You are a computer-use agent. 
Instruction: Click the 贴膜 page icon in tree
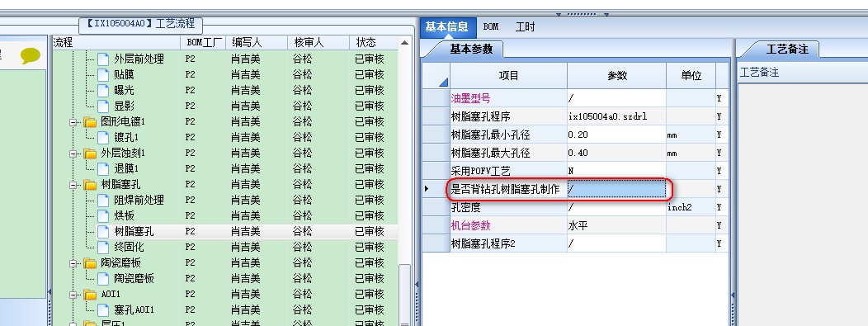point(103,74)
